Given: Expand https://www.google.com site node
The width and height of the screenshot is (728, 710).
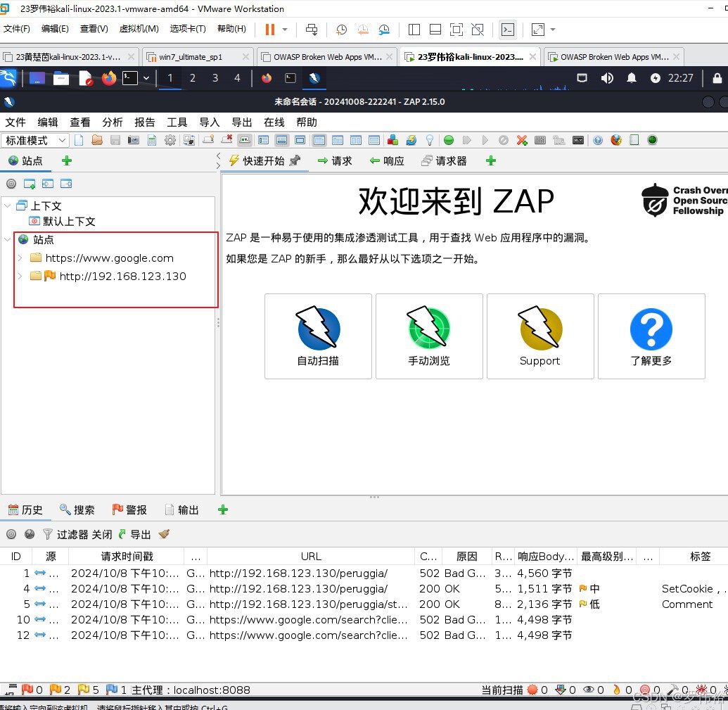Looking at the screenshot, I should [x=20, y=258].
